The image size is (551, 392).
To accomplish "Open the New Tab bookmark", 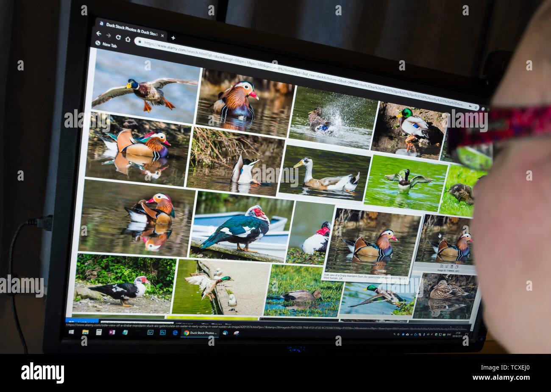I will click(106, 44).
